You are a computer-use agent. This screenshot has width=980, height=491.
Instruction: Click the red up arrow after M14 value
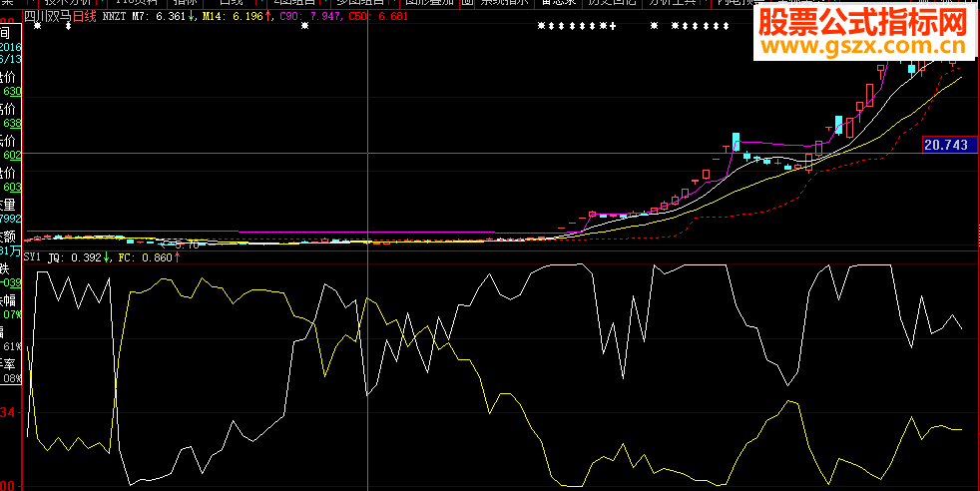coord(267,17)
